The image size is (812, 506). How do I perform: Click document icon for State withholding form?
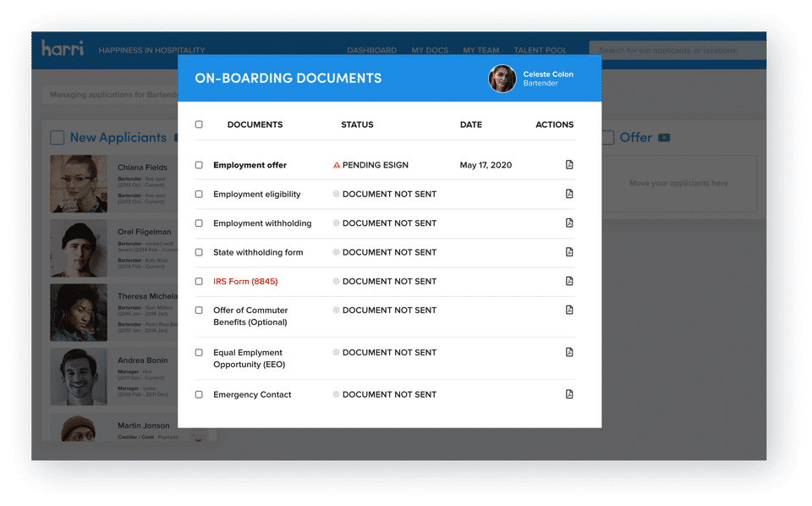coord(569,251)
